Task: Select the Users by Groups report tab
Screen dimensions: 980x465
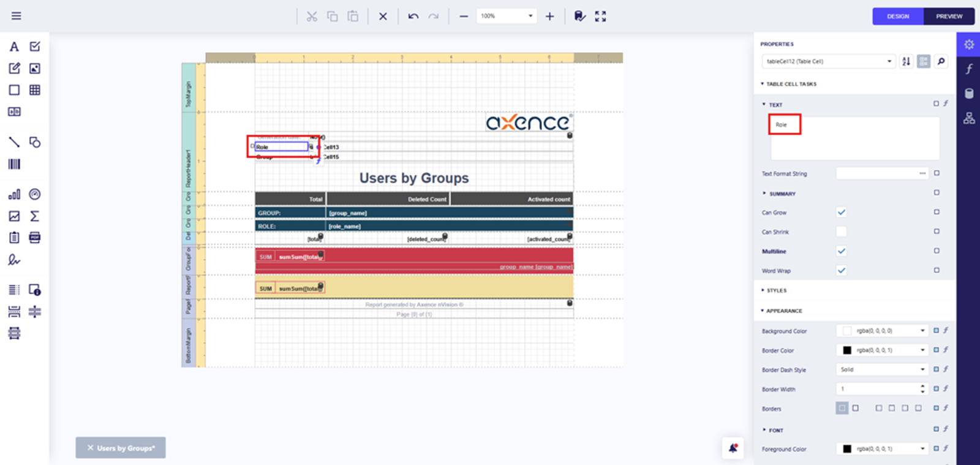Action: [x=126, y=448]
